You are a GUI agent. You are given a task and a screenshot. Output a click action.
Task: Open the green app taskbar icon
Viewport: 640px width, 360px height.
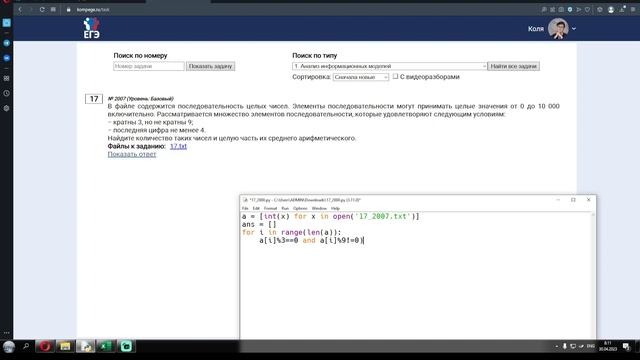point(126,347)
